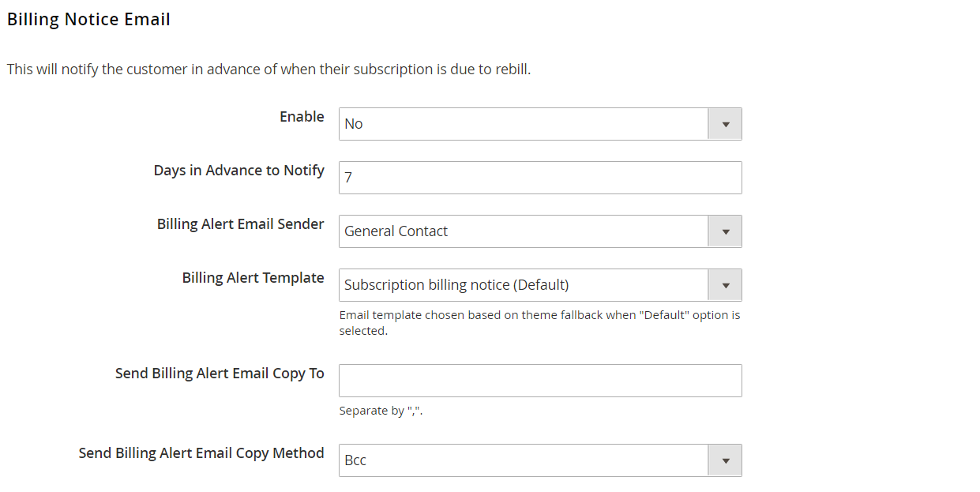This screenshot has height=492, width=980.
Task: Open the Billing Alert Template dropdown
Action: pos(540,285)
